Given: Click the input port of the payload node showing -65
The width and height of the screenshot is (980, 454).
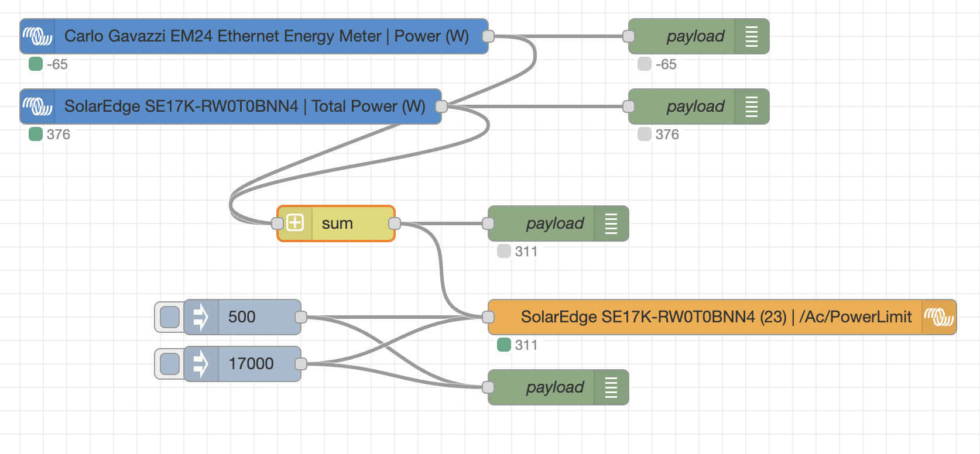Looking at the screenshot, I should point(629,36).
